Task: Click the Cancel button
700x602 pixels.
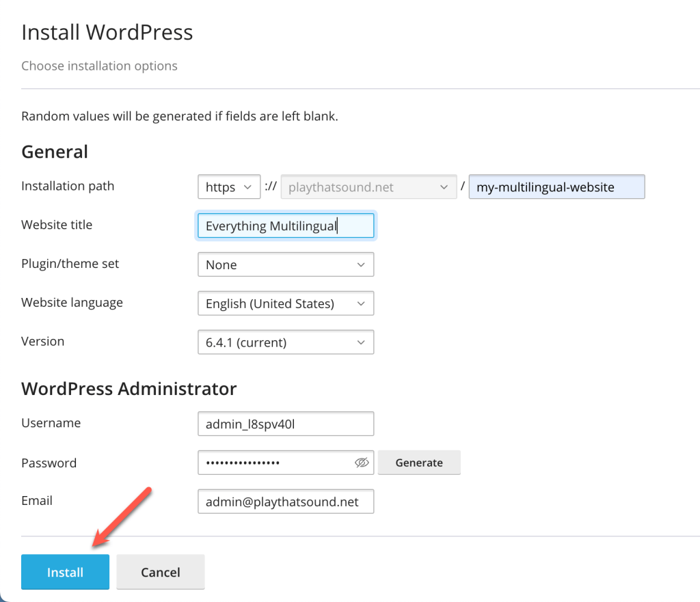Action: (161, 572)
